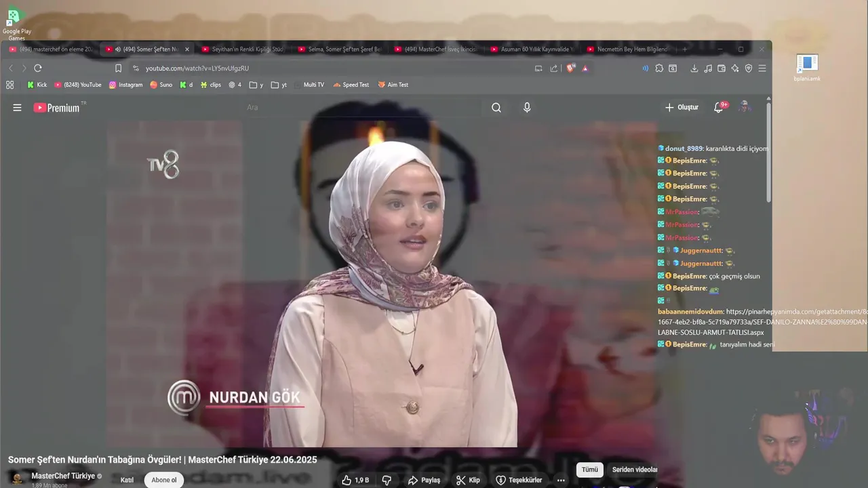868x488 pixels.
Task: Click the Katıl join button
Action: point(127,480)
